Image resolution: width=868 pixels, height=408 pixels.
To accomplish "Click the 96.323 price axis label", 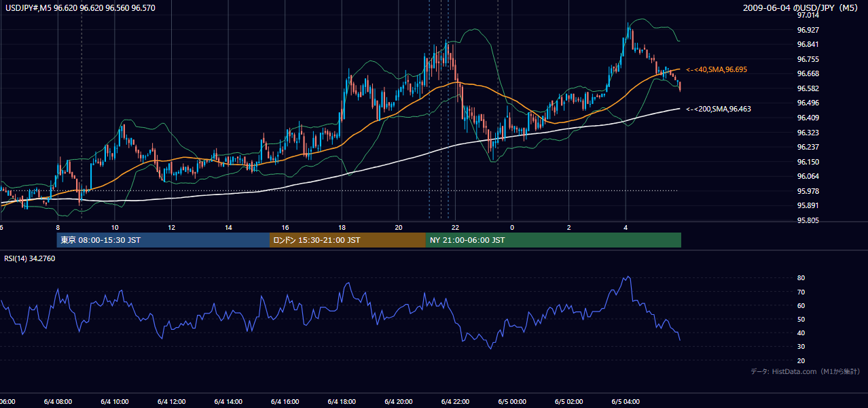I will 808,133.
